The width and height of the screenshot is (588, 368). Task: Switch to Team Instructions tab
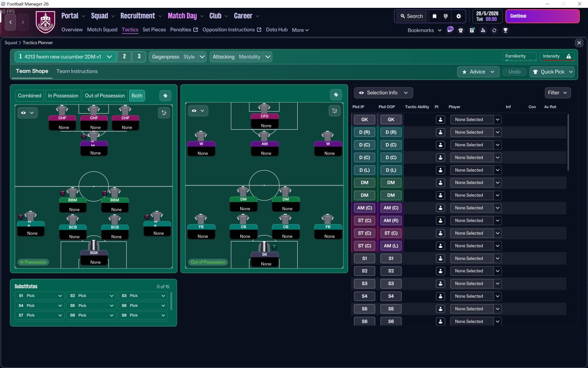point(77,71)
